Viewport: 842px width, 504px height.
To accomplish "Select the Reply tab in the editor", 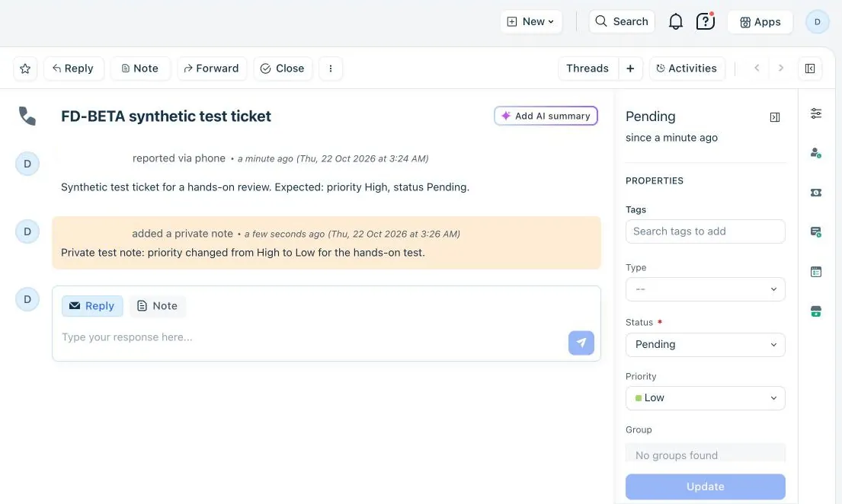I will tap(92, 306).
